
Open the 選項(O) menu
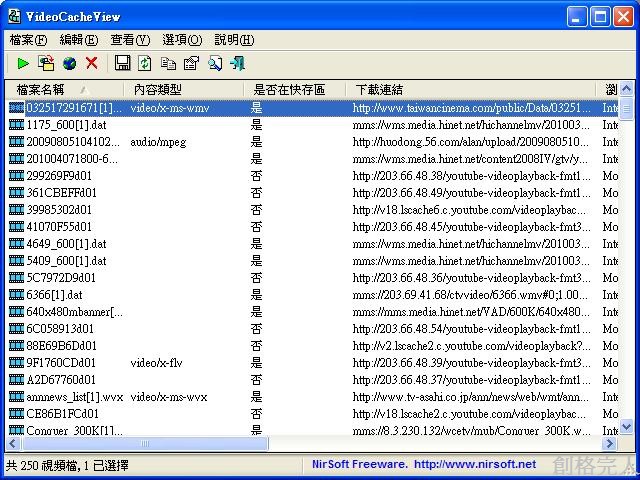click(x=182, y=40)
